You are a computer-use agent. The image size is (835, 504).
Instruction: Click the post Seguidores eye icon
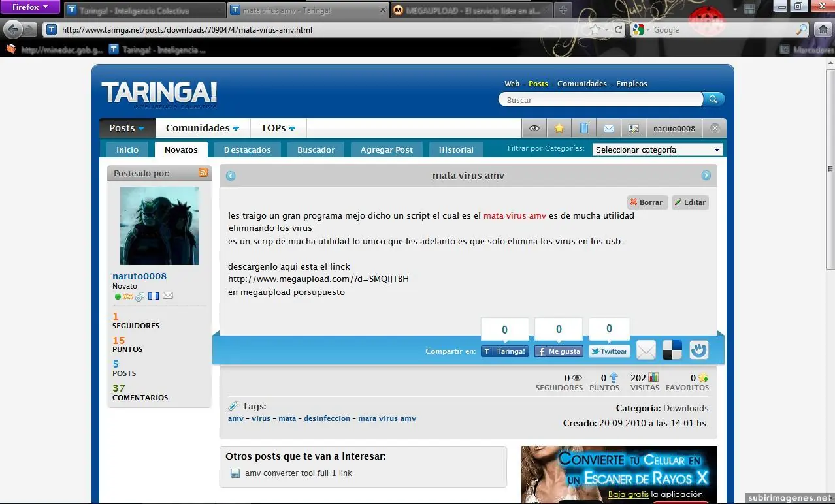pos(577,377)
